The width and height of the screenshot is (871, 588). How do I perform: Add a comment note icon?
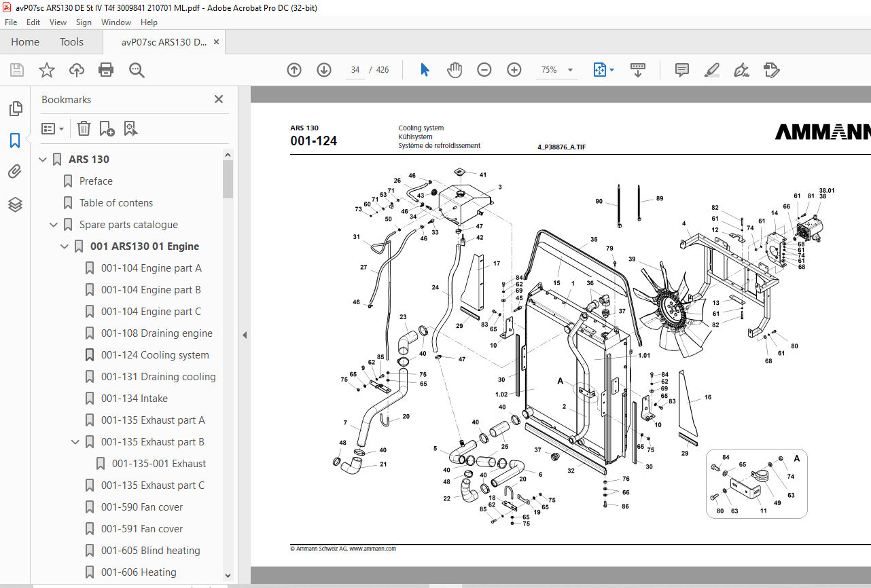682,70
